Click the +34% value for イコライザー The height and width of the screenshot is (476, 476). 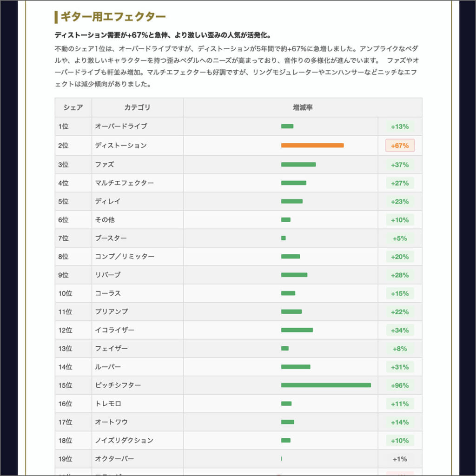coord(400,330)
